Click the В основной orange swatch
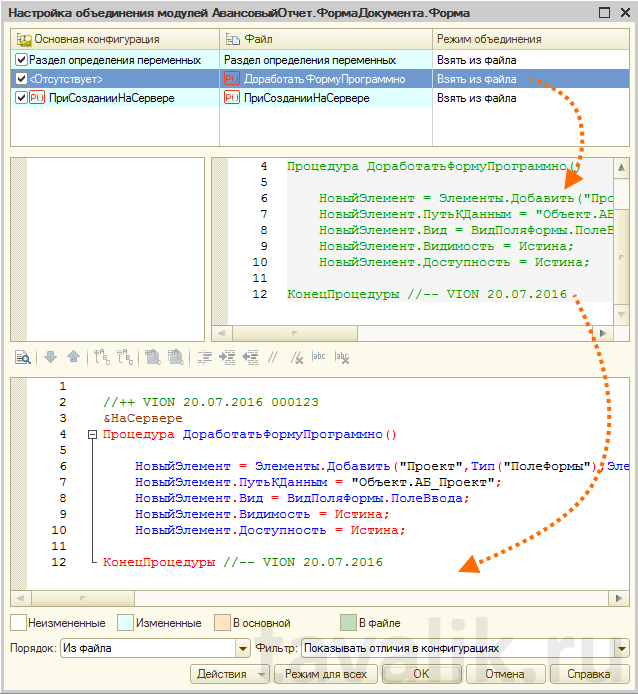The width and height of the screenshot is (638, 694). 222,623
